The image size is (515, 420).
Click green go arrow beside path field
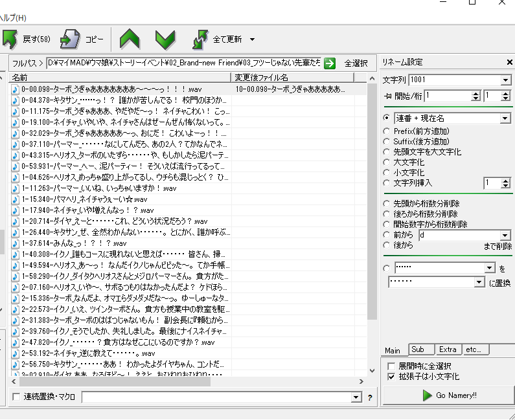[x=330, y=63]
